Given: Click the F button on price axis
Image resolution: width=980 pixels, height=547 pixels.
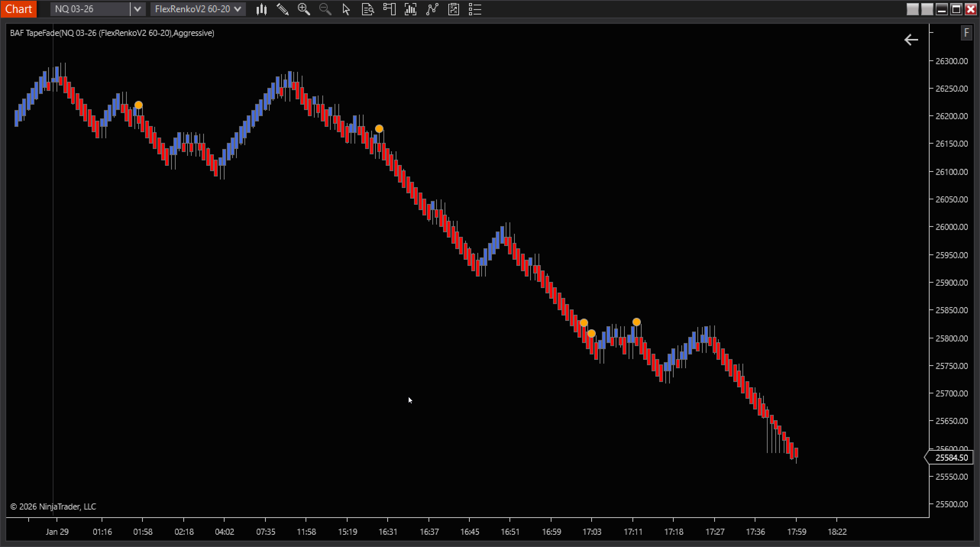Looking at the screenshot, I should 966,33.
